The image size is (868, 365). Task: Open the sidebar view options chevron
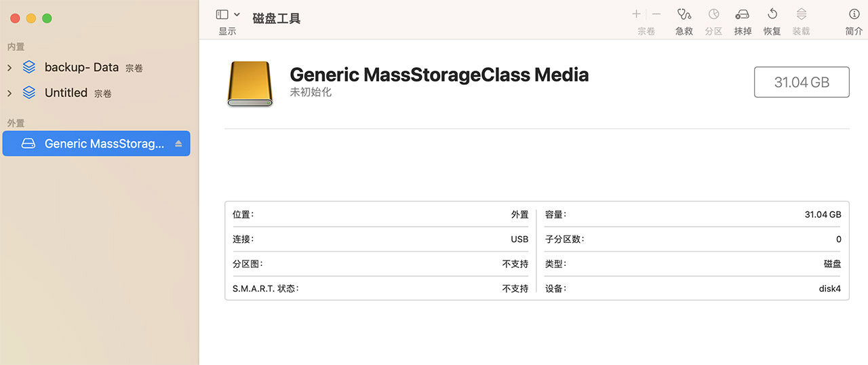pos(237,14)
